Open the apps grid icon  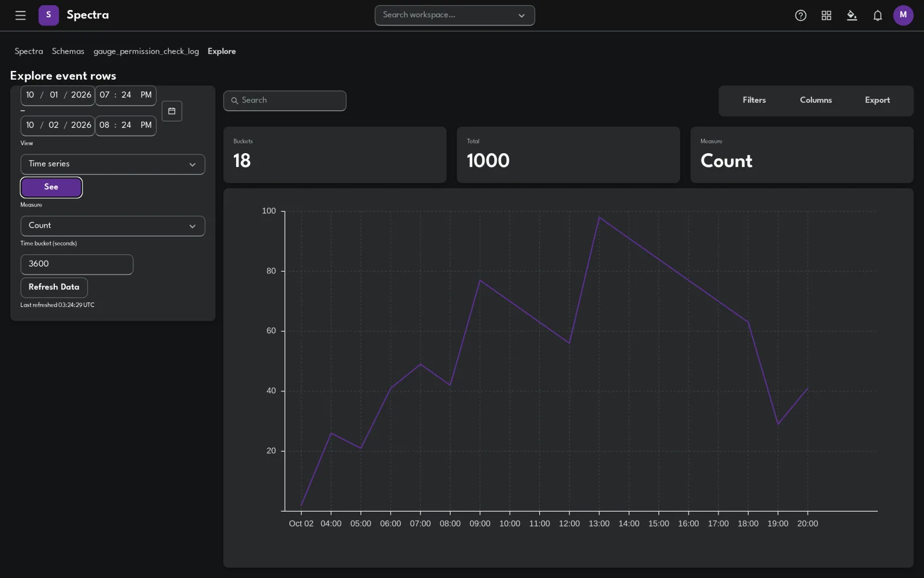[826, 16]
